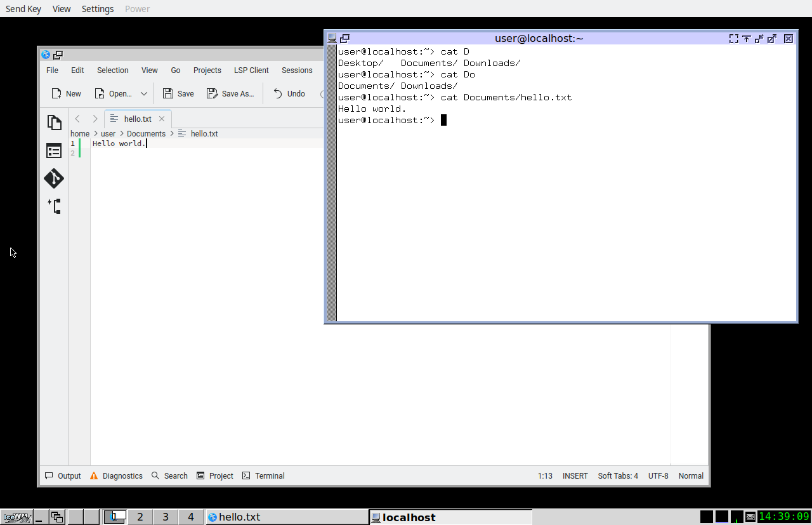The height and width of the screenshot is (525, 812).
Task: Open the Kate window menu icon in titlebar
Action: pos(46,55)
